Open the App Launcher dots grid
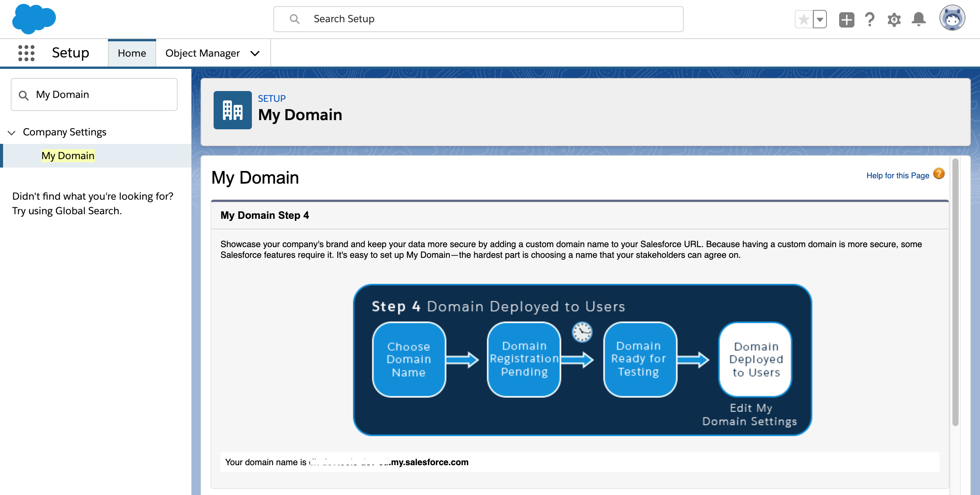The image size is (980, 495). [x=26, y=53]
